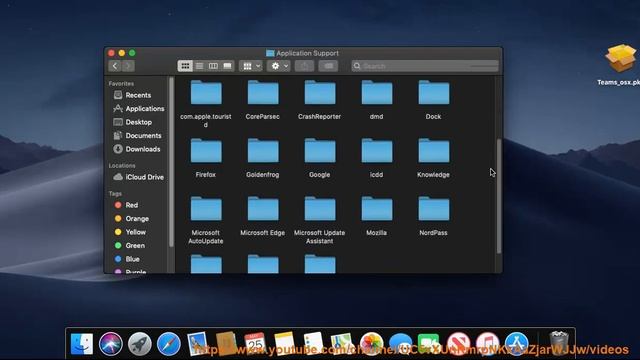This screenshot has width=640, height=360.
Task: Go forward with the Finder forward arrow
Action: tap(128, 66)
